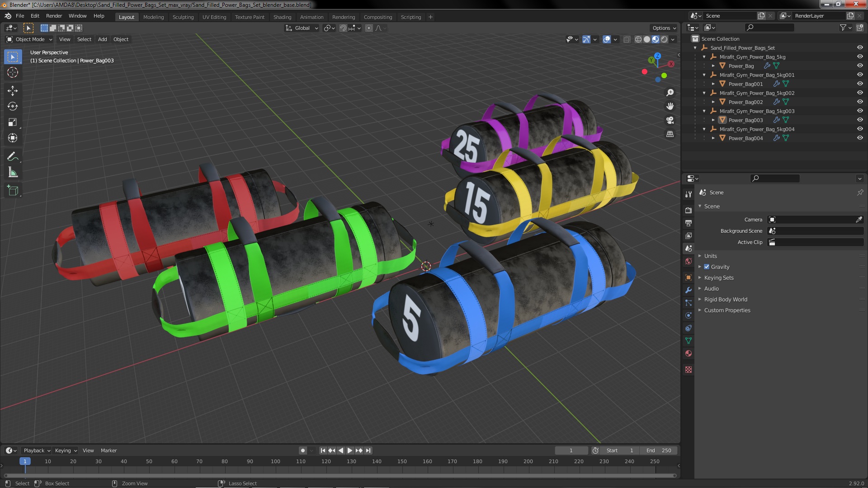
Task: Hide Sand_Filled_Power_Bags_Set collection in viewport
Action: point(860,47)
